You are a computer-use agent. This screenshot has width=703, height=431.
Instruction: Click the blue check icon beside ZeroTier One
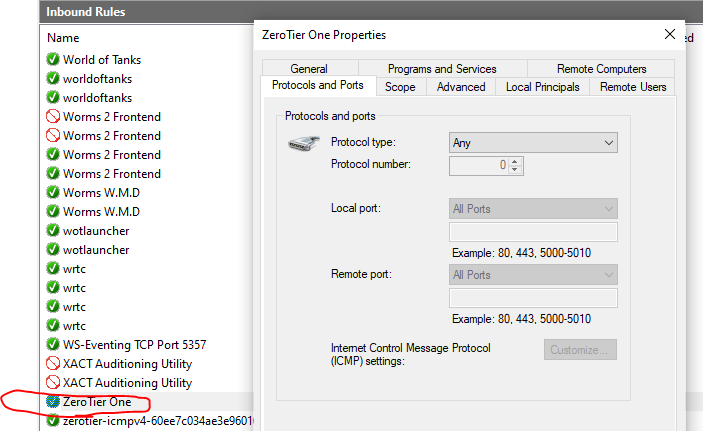pos(53,402)
